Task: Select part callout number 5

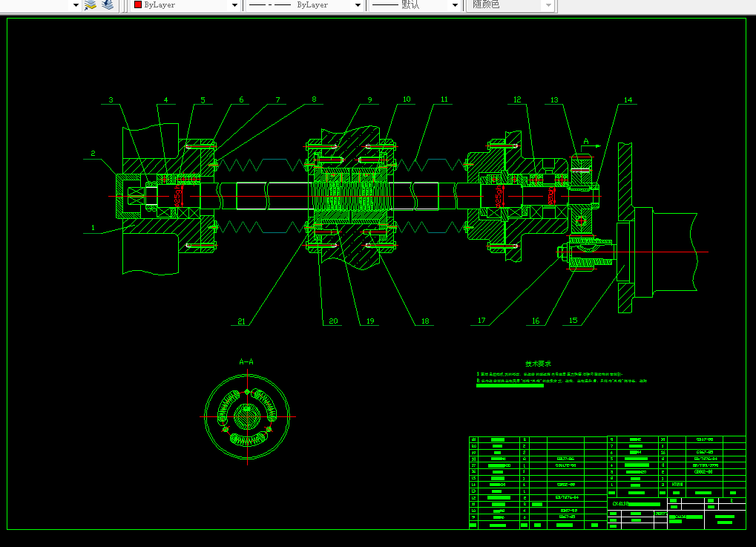Action: click(x=203, y=100)
